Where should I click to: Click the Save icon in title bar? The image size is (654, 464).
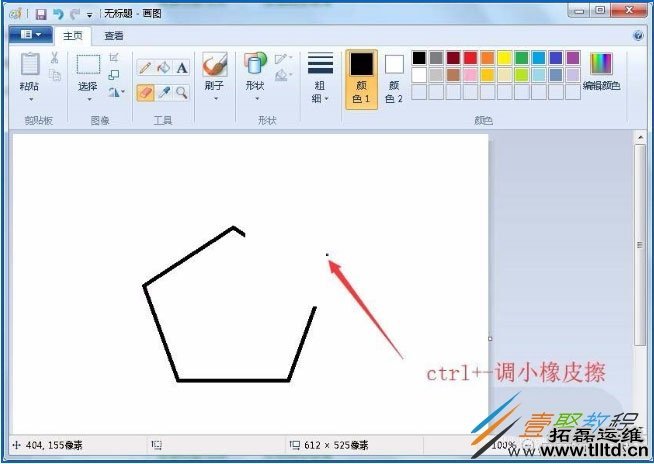coord(41,14)
